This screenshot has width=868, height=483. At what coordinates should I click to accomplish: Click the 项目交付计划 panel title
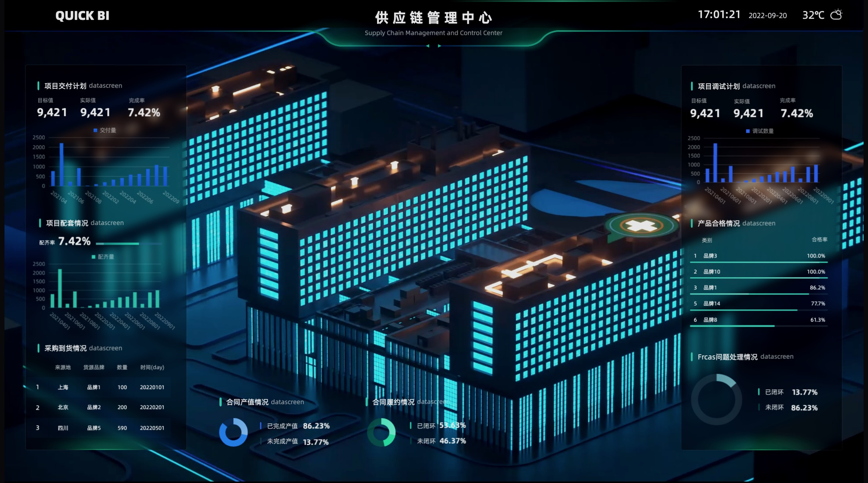coord(65,86)
